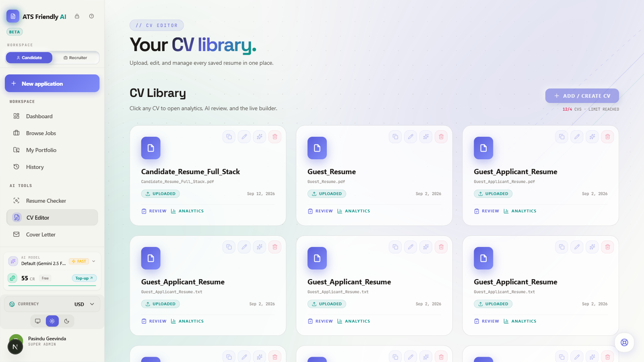Duplicate the Candidate_Resume_Full_Stack CV
The width and height of the screenshot is (644, 362).
pyautogui.click(x=229, y=137)
